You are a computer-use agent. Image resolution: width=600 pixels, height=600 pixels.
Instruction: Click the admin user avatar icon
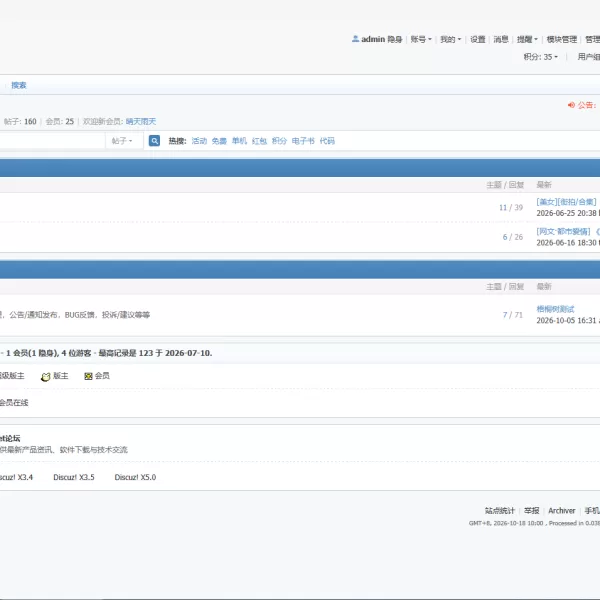point(355,39)
